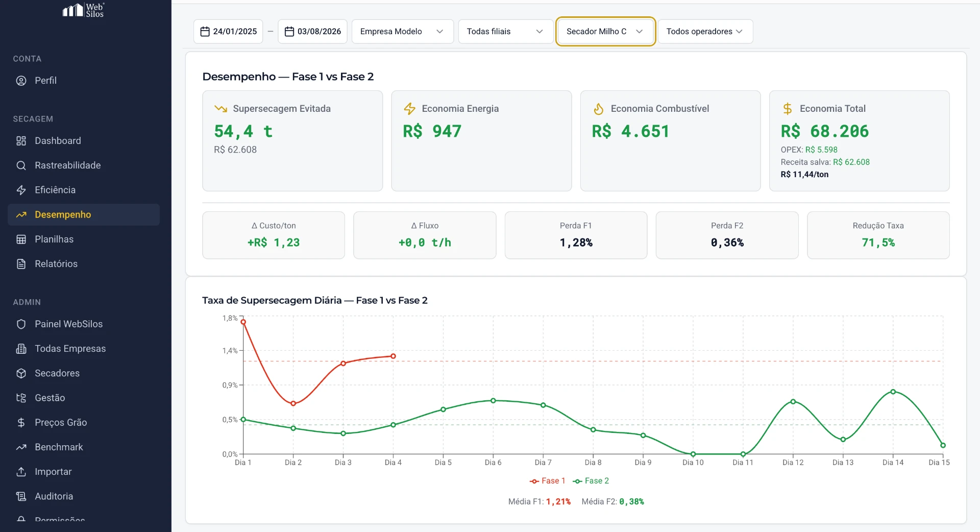
Task: Open the Eficiência section
Action: (84, 190)
